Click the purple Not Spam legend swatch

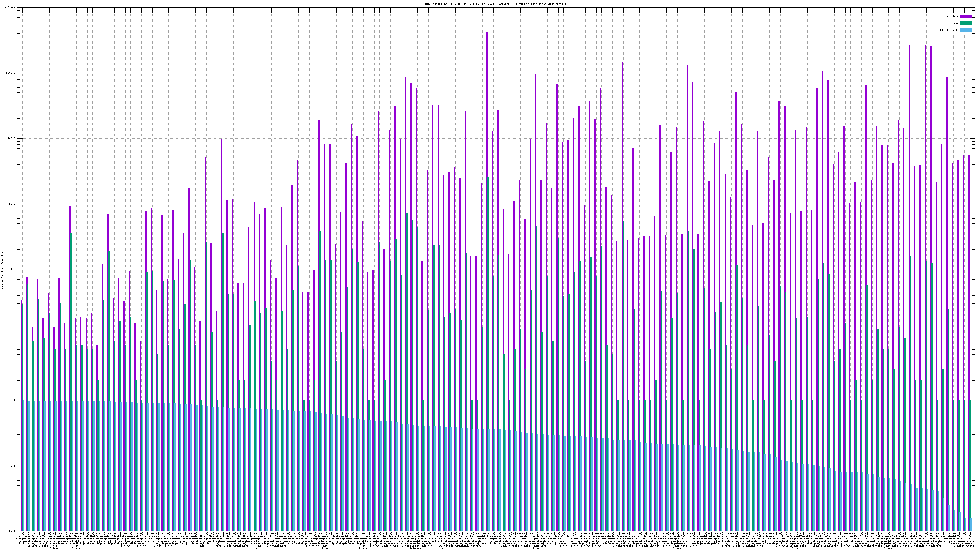click(x=966, y=16)
